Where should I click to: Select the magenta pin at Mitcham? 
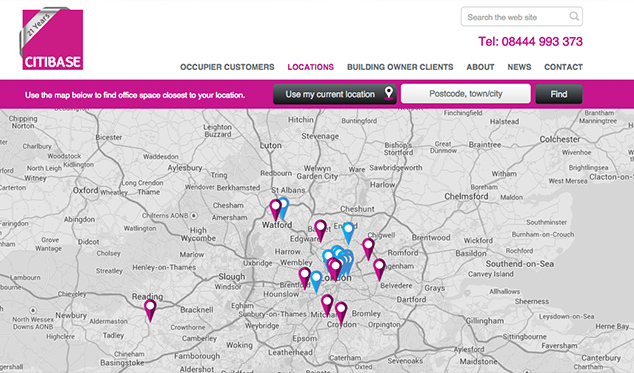click(x=327, y=305)
